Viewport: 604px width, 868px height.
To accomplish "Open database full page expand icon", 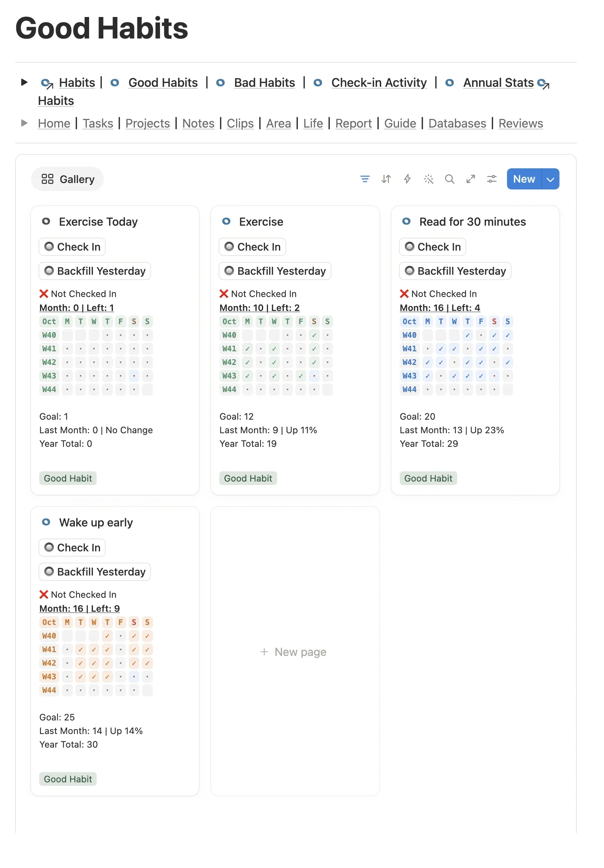I will [470, 179].
